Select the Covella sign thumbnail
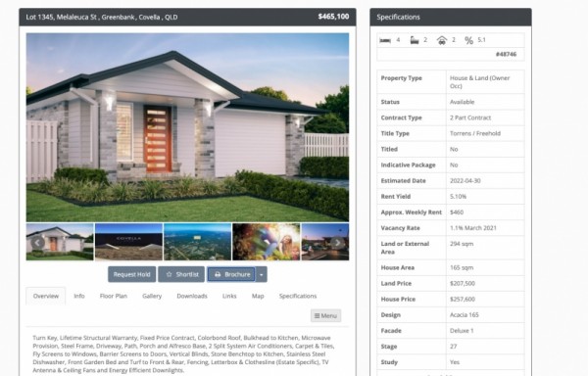The image size is (588, 376). point(128,242)
